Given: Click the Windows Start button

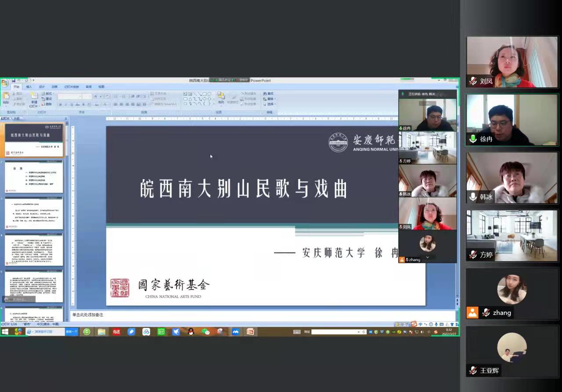Looking at the screenshot, I should point(5,332).
